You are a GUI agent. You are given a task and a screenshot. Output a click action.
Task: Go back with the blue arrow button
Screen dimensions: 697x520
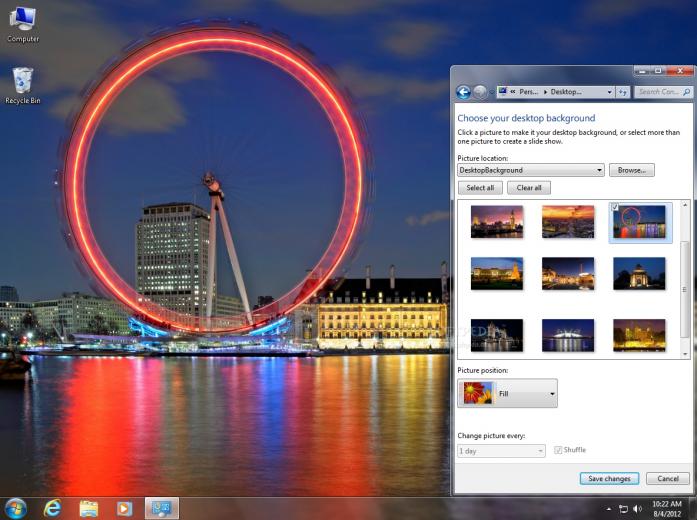coord(463,92)
